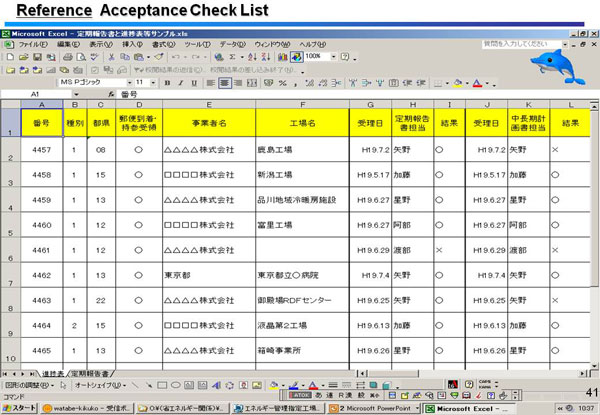Expand the Borders dropdown arrow
The width and height of the screenshot is (600, 415).
pos(447,83)
